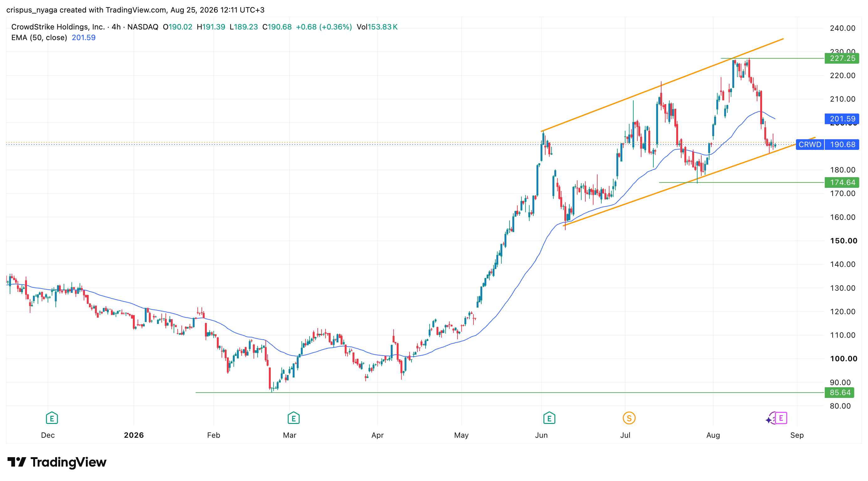
Task: Click the close value C190.68 in legend
Action: click(x=277, y=27)
